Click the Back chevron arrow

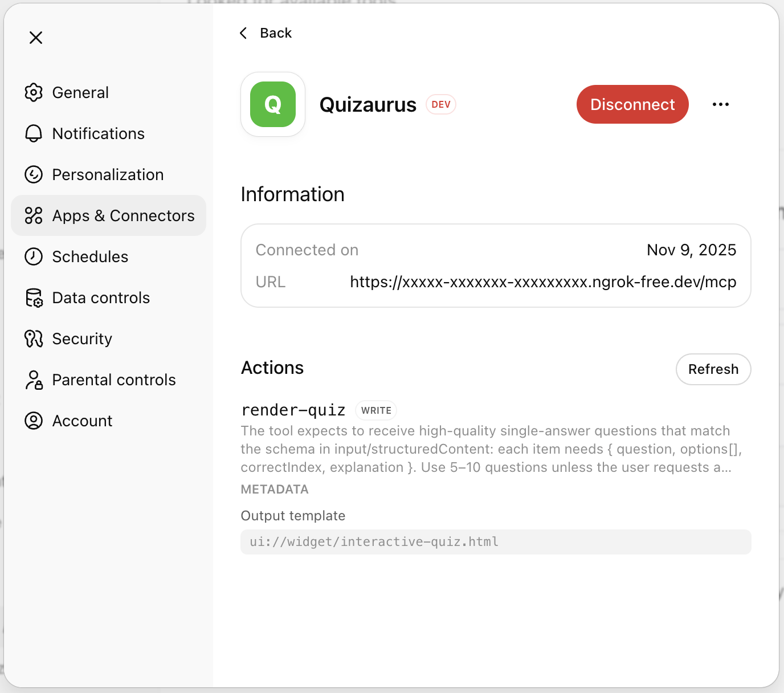[x=243, y=32]
